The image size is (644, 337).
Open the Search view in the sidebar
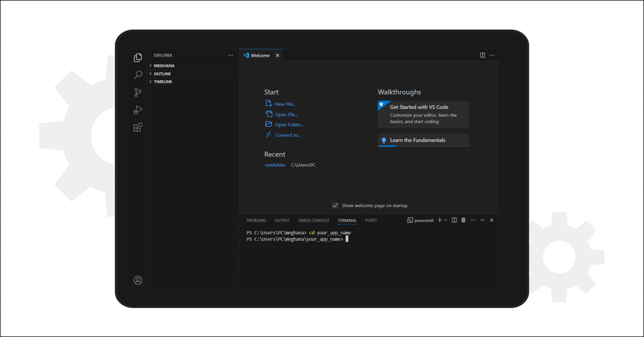coord(138,75)
